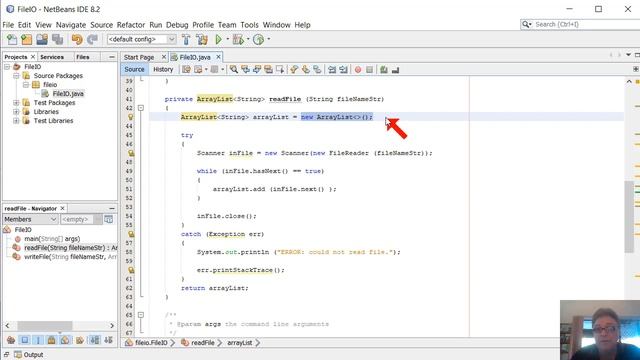
Task: Click the Clean and Build Project icon
Action: pyautogui.click(x=202, y=39)
